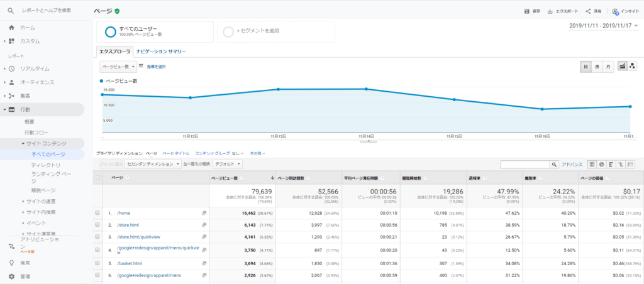
Task: Switch to ナビゲーション サマリー tab
Action: pos(161,51)
